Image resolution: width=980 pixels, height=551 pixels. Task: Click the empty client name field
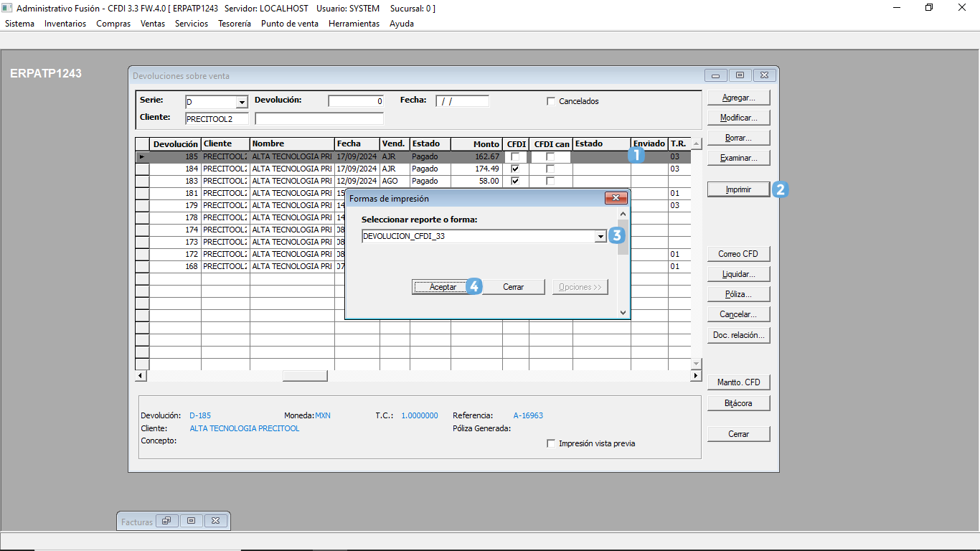coord(319,119)
